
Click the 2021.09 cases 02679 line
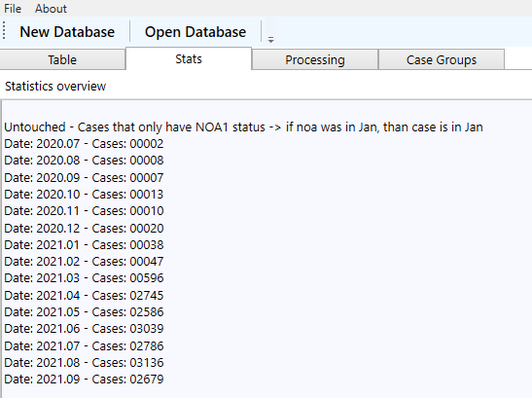pos(84,380)
